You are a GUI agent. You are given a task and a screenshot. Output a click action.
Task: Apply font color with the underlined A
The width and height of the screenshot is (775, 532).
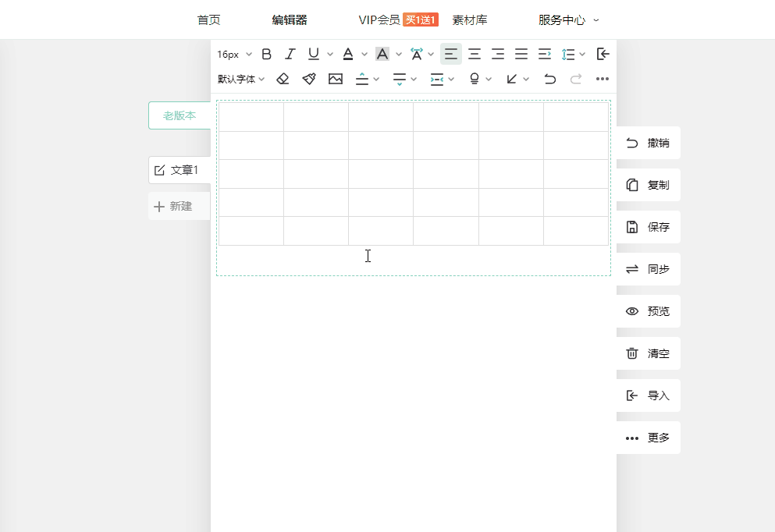coord(348,54)
